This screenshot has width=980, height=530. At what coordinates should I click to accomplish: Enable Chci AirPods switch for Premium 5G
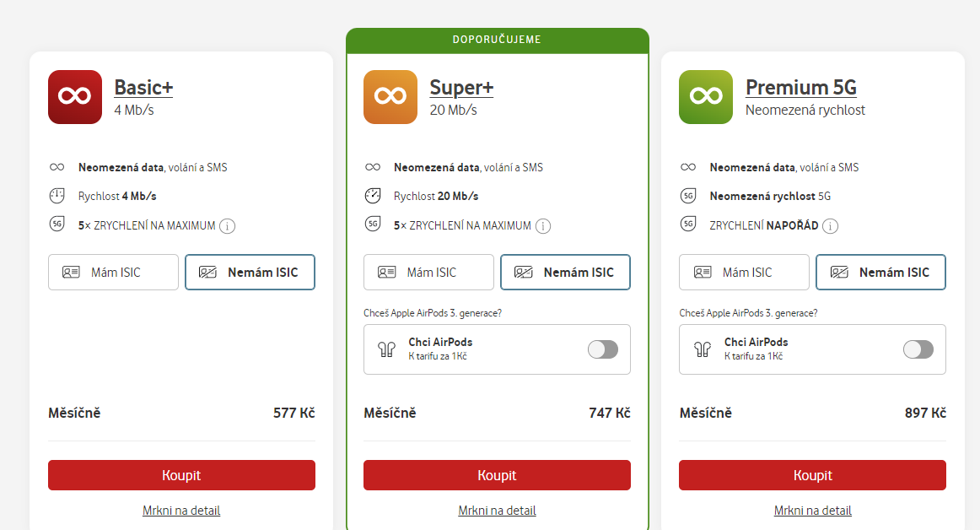[918, 349]
